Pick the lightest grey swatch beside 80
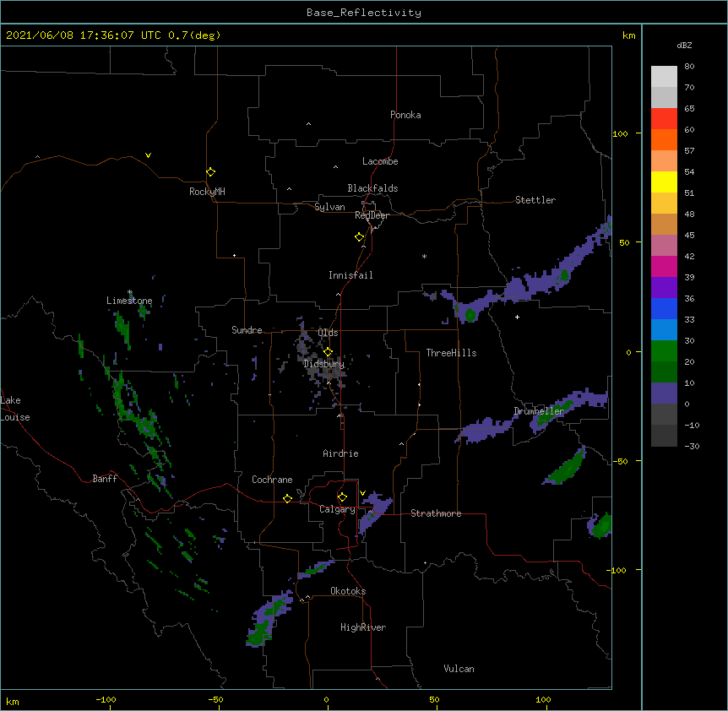The height and width of the screenshot is (711, 728). click(664, 77)
